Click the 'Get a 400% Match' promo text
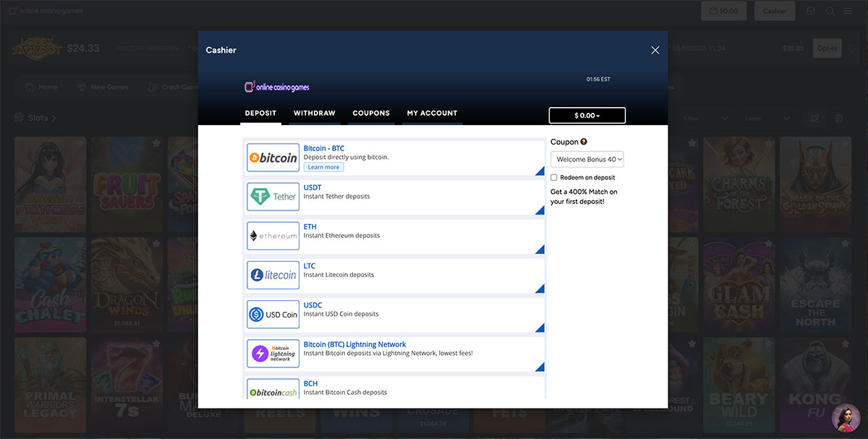 click(584, 197)
